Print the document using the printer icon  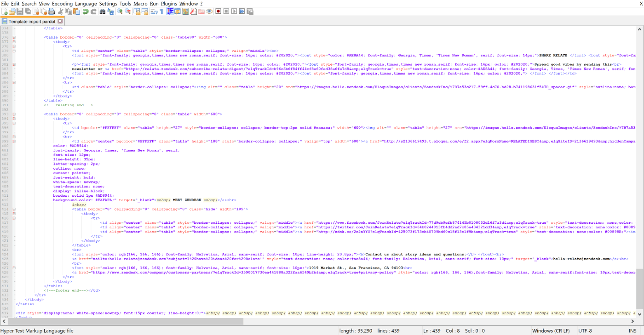[52, 11]
